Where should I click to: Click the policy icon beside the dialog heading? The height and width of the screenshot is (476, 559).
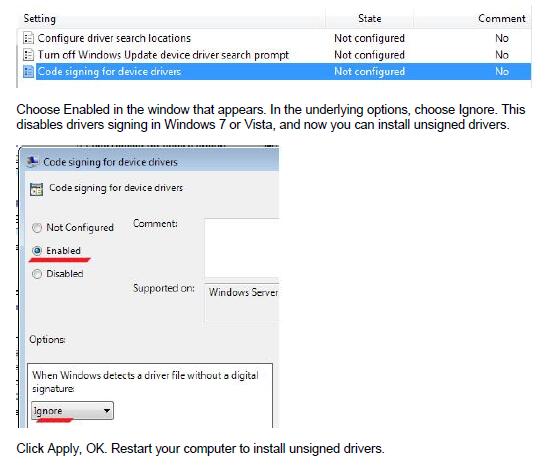tap(36, 189)
